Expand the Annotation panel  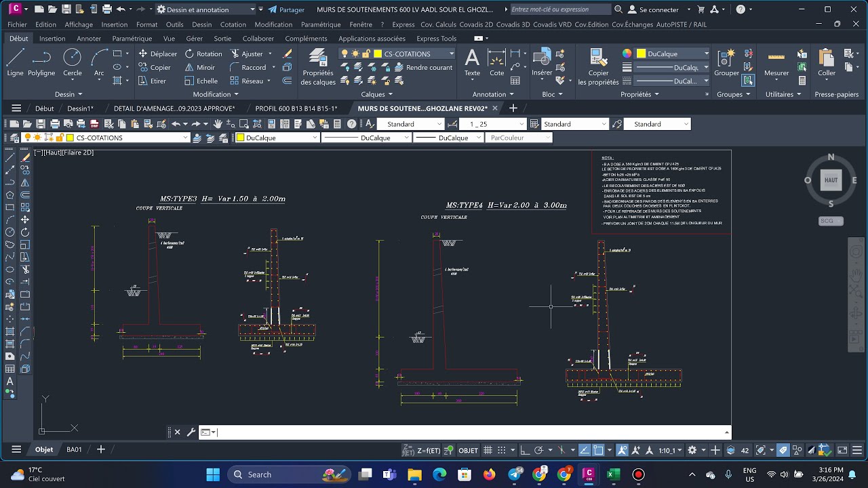pos(493,94)
